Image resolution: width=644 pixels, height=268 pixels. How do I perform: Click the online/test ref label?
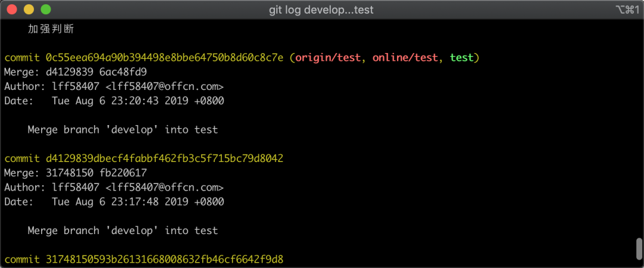click(x=408, y=58)
